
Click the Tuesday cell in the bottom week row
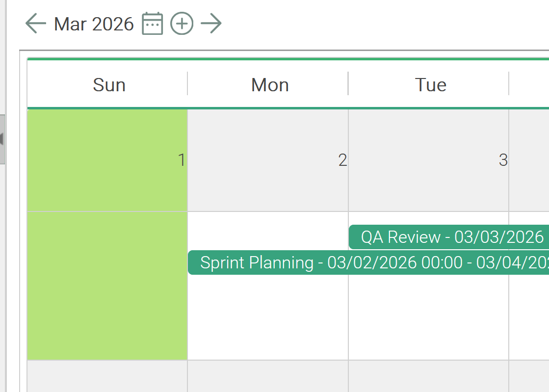tap(428, 376)
